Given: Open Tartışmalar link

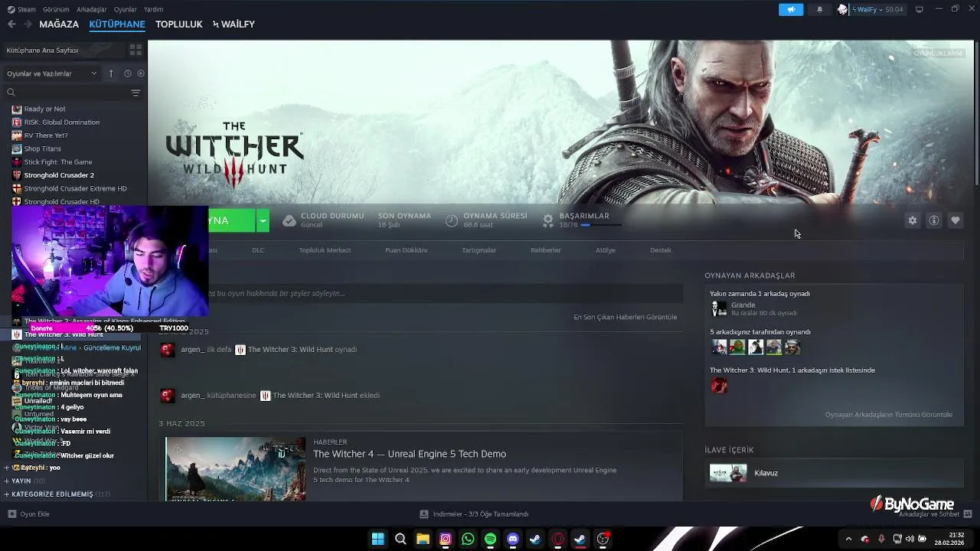Looking at the screenshot, I should (479, 250).
